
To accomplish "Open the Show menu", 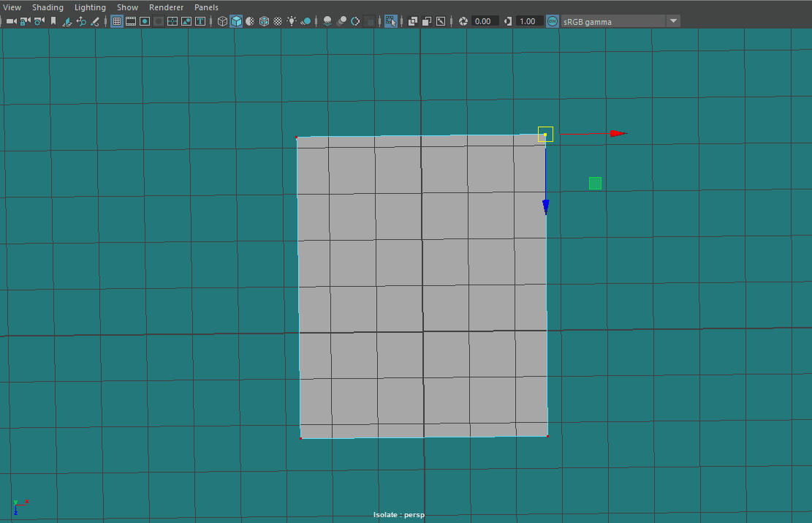I will point(127,7).
